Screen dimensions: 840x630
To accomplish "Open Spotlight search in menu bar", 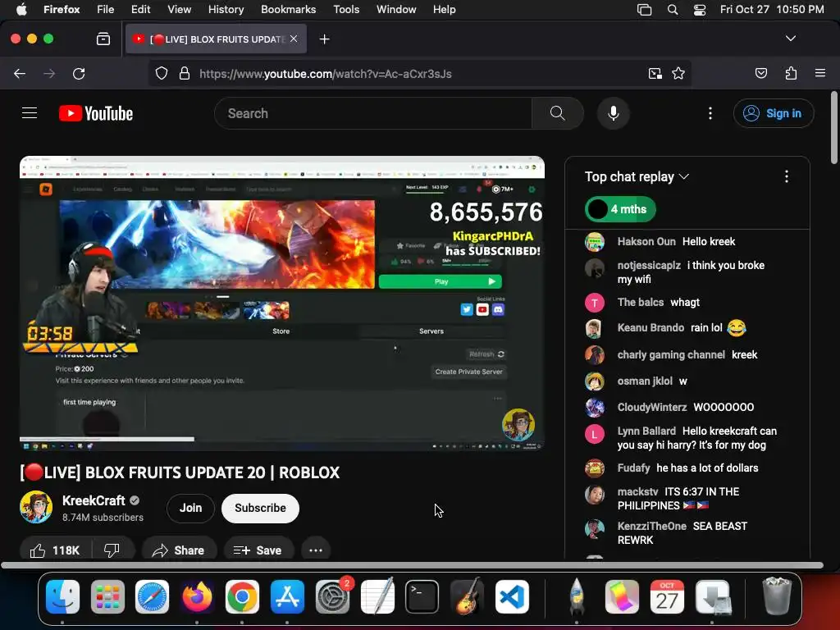I will tap(673, 10).
